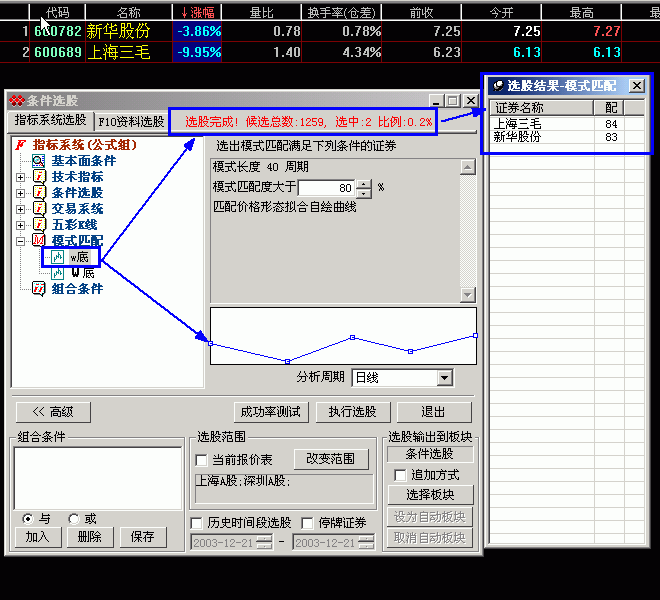The width and height of the screenshot is (660, 600).
Task: Collapse the 模式匹配 tree node
Action: 21,241
